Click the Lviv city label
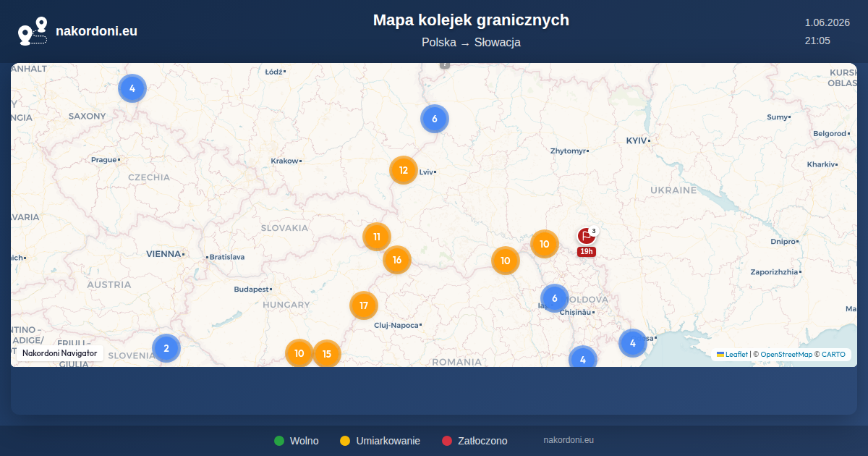Screen dimensions: 868x456 tap(426, 172)
